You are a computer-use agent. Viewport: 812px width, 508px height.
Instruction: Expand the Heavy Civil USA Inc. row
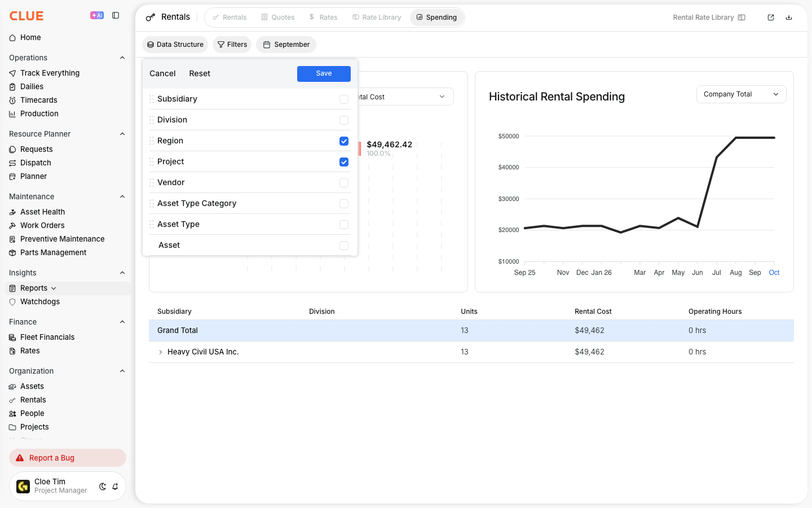[x=161, y=352]
